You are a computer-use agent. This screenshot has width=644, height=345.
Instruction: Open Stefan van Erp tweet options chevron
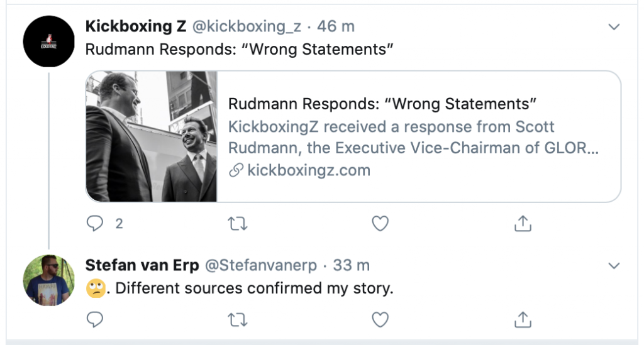pos(614,266)
